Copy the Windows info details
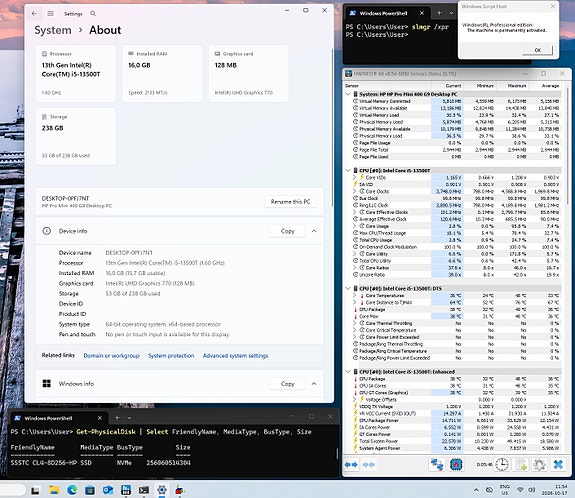This screenshot has height=498, width=575. pos(288,384)
